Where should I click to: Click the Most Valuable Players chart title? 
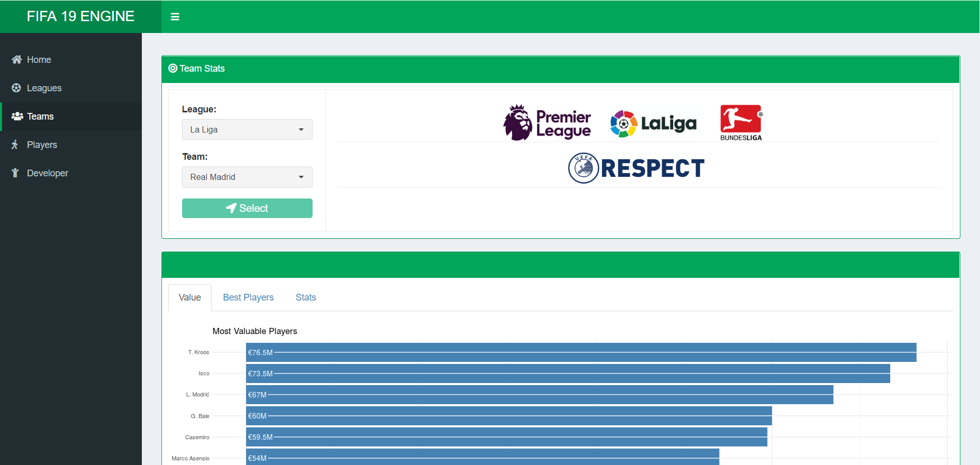pyautogui.click(x=255, y=331)
